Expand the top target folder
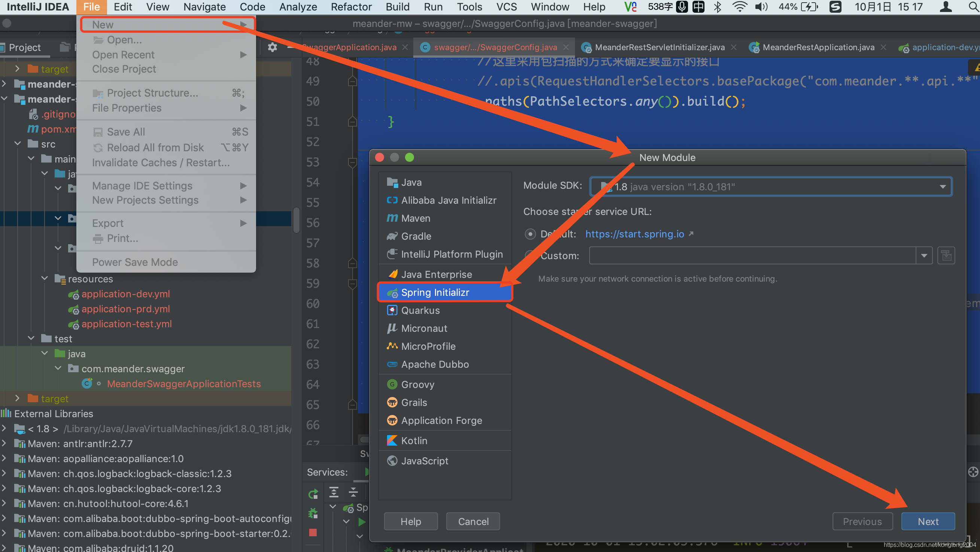The image size is (980, 552). (17, 69)
